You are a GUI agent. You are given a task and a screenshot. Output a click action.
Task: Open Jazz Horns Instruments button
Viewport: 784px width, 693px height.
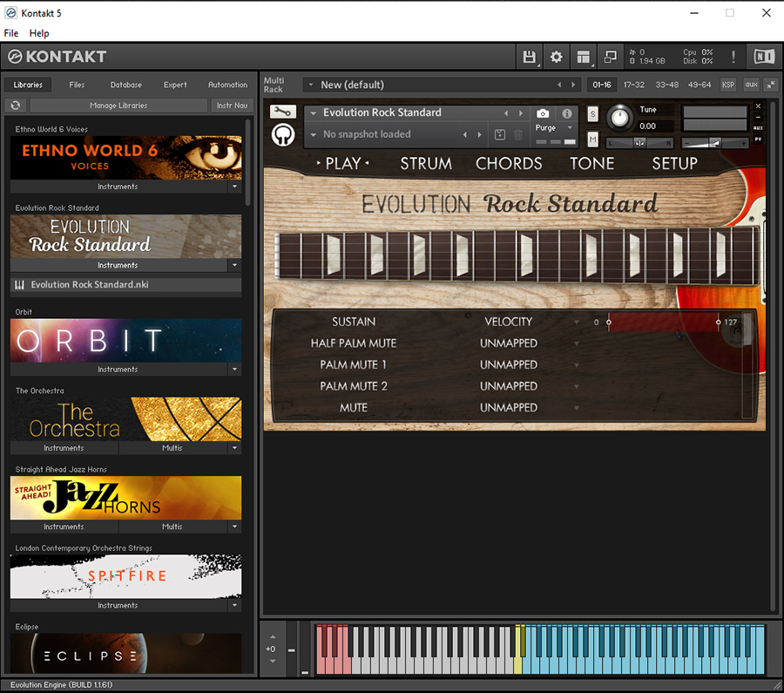64,527
